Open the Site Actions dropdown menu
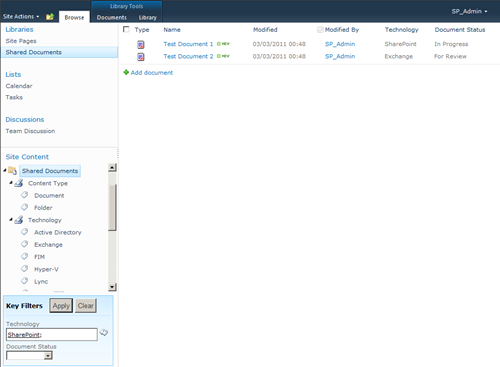The image size is (500, 367). coord(21,16)
